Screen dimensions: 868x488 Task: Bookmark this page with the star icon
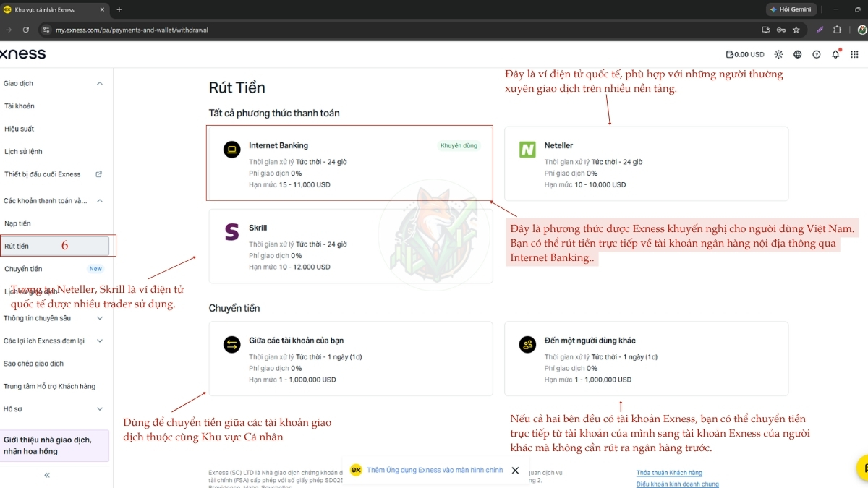click(796, 30)
